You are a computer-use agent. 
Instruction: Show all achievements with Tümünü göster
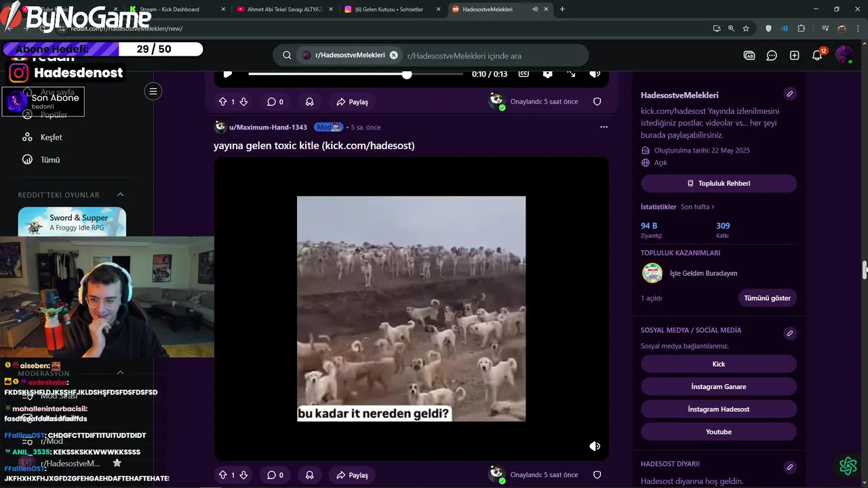tap(767, 298)
